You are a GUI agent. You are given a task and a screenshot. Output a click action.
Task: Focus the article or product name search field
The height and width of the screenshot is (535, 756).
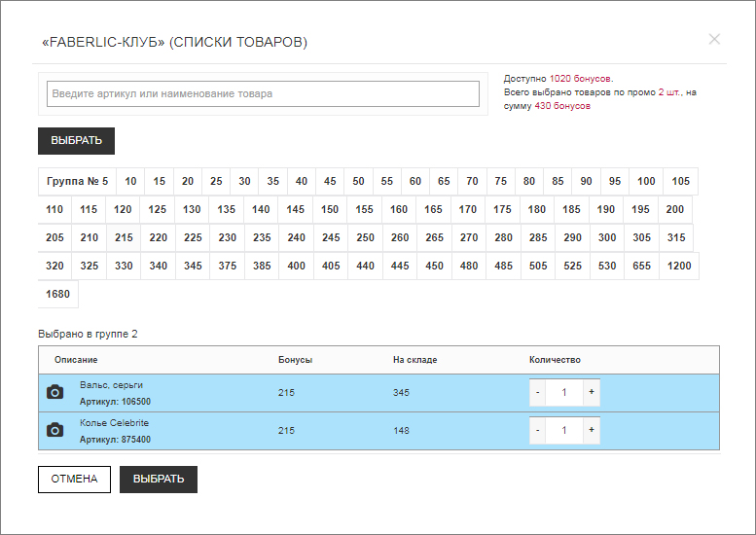coord(263,93)
